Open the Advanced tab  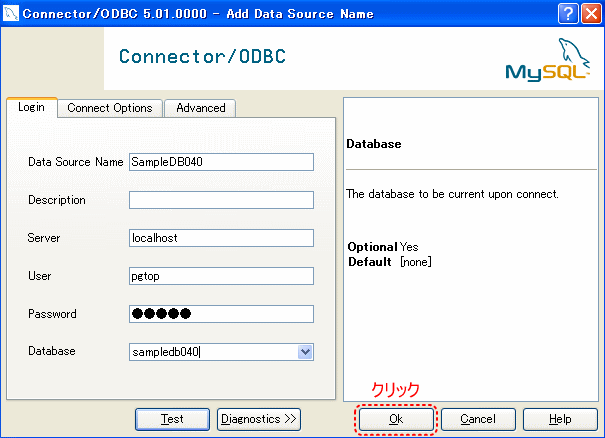click(x=201, y=108)
